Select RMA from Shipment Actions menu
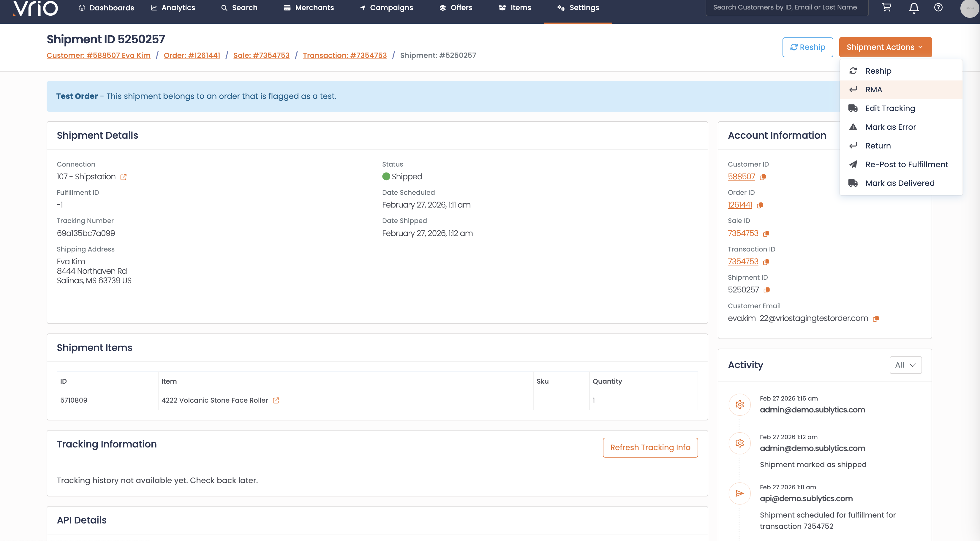This screenshot has height=541, width=980. click(x=873, y=90)
